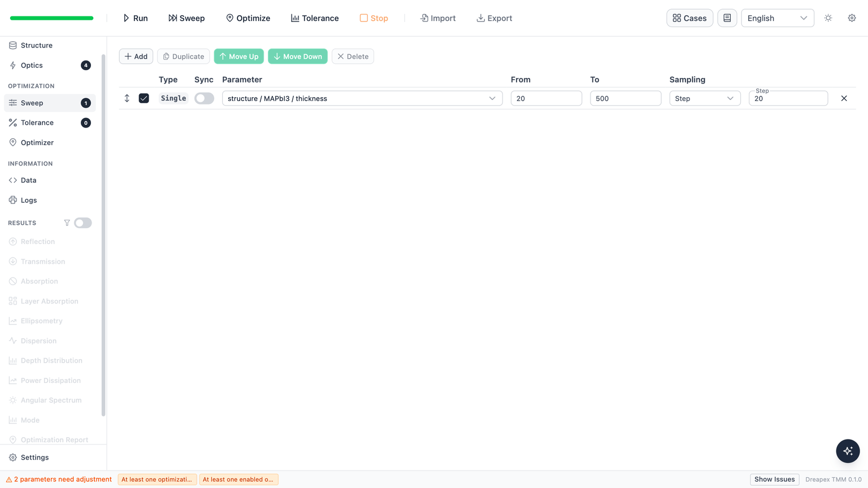Start the Sweep from top toolbar
The image size is (868, 488).
tap(186, 18)
